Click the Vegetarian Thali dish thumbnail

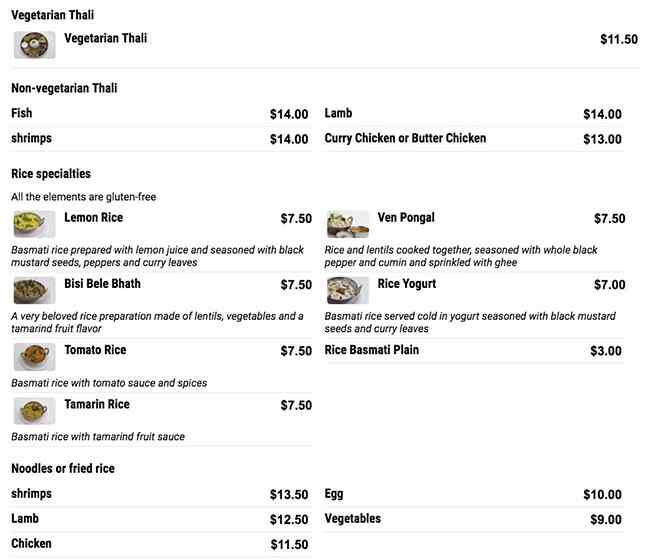(34, 45)
